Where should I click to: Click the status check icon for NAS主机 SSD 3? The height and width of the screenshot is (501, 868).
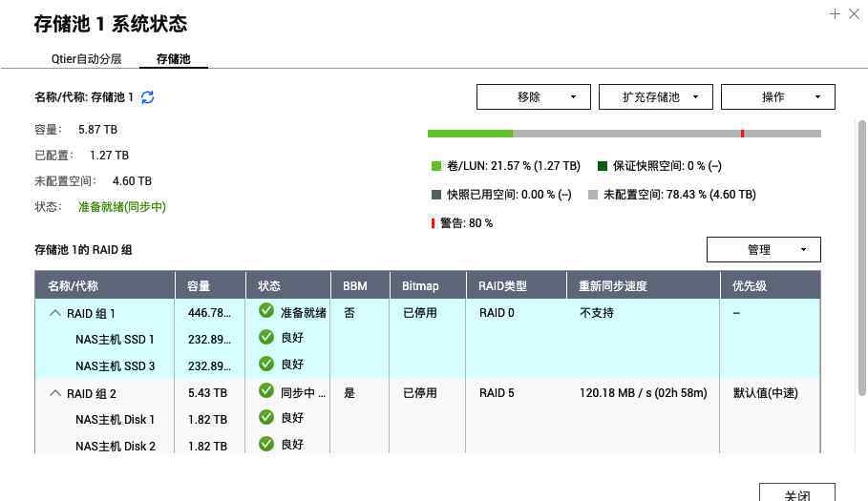tap(266, 364)
